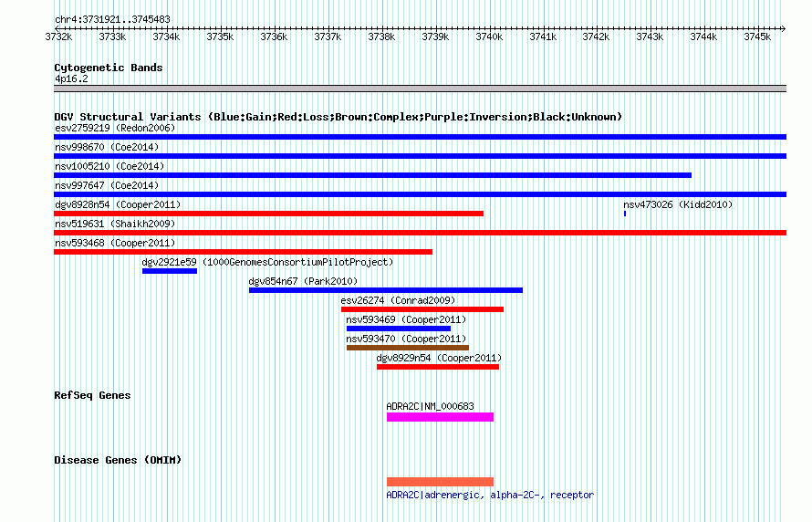Click the 3738k ruler tick label

click(x=381, y=37)
